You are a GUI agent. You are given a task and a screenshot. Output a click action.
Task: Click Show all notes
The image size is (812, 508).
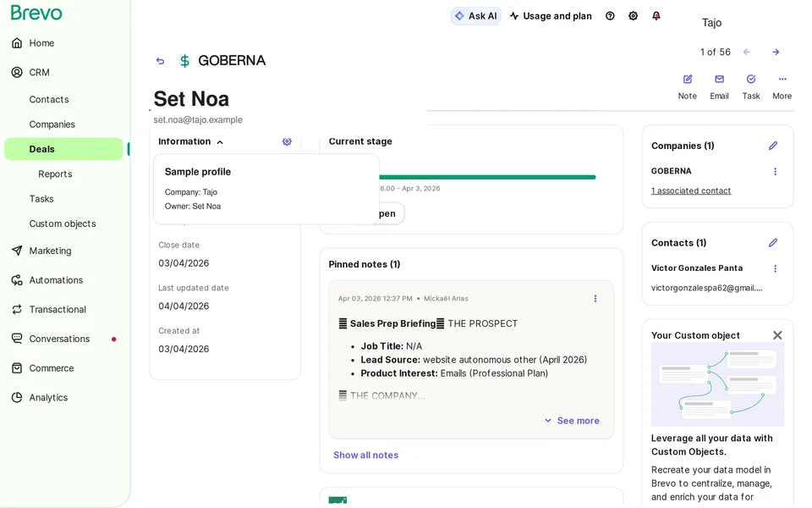(365, 455)
